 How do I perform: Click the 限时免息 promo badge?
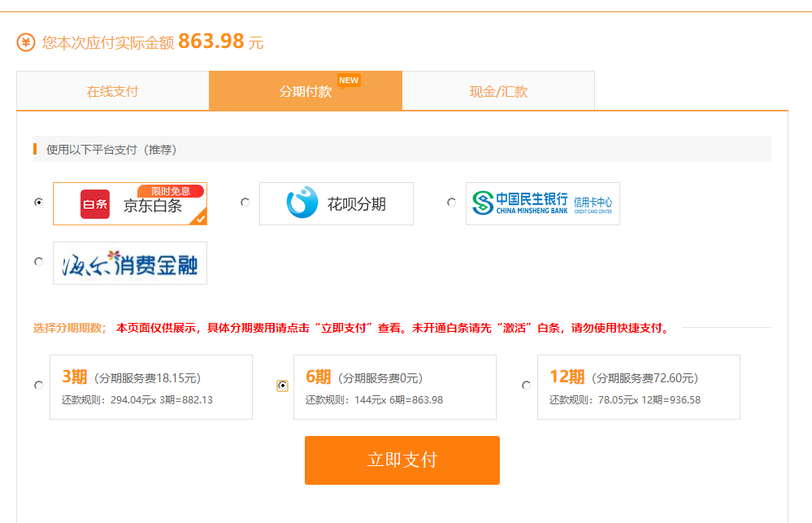point(171,191)
